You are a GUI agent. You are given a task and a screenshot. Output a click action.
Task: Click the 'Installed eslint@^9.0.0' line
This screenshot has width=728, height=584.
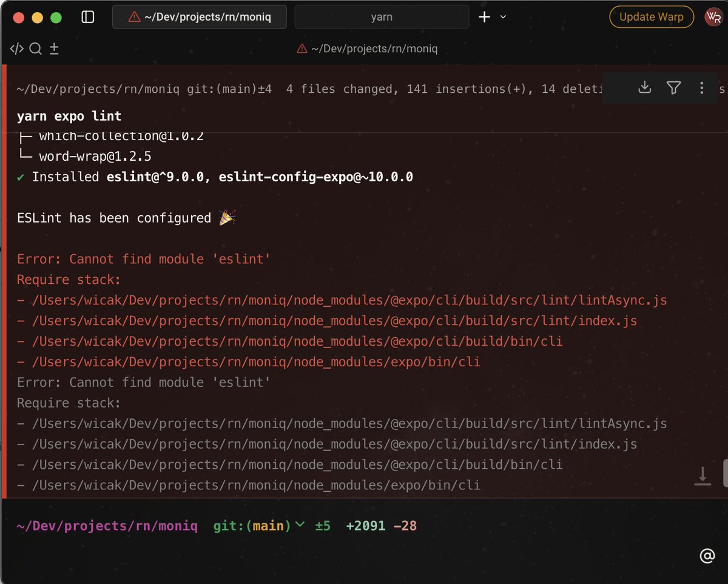point(215,177)
